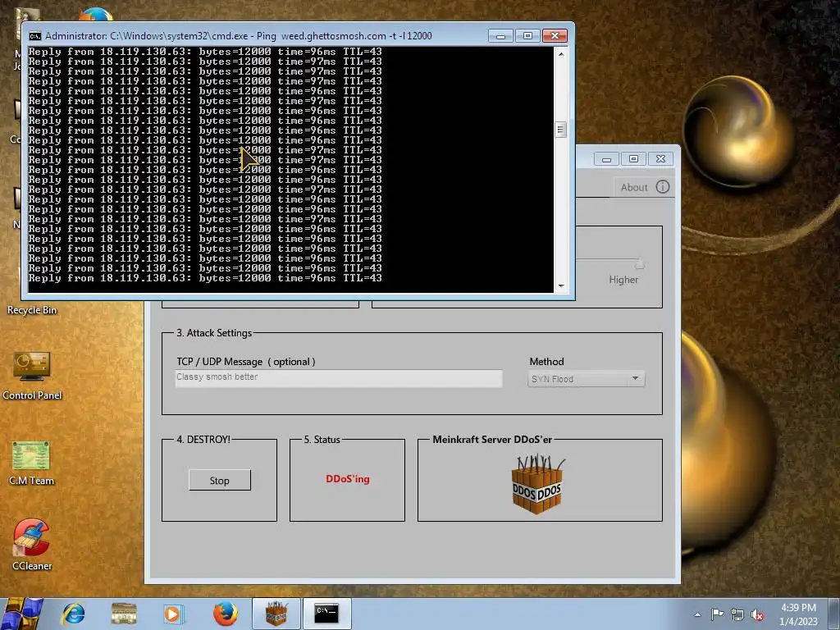The width and height of the screenshot is (840, 630).
Task: Launch Firefox from the taskbar
Action: click(x=226, y=614)
